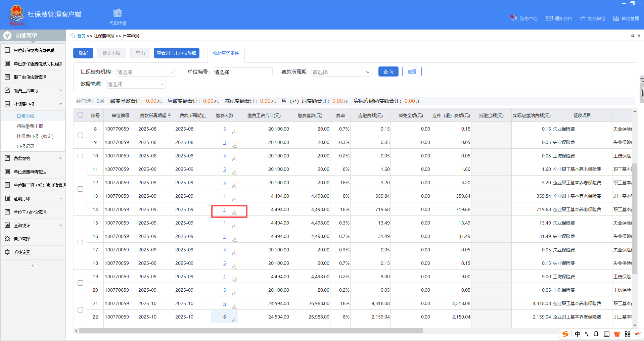This screenshot has width=644, height=341.
Task: Select 特殊缴费申报 in the sidebar
Action: pos(30,126)
